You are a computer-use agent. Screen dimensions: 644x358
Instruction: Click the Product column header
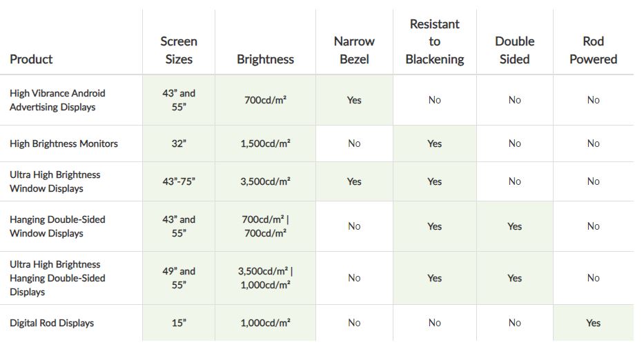coord(31,59)
